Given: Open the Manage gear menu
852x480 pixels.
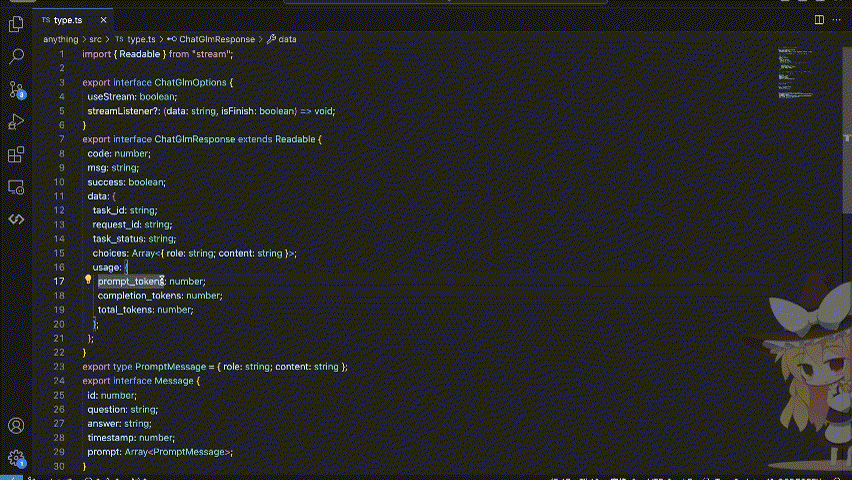Looking at the screenshot, I should (16, 459).
